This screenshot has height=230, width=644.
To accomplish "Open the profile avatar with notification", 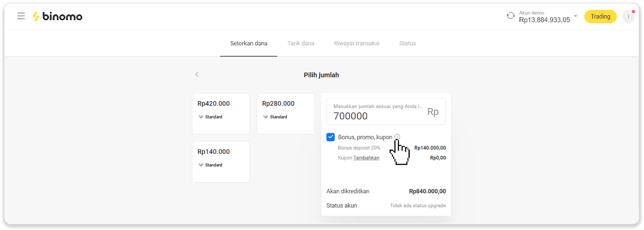I will pos(628,16).
